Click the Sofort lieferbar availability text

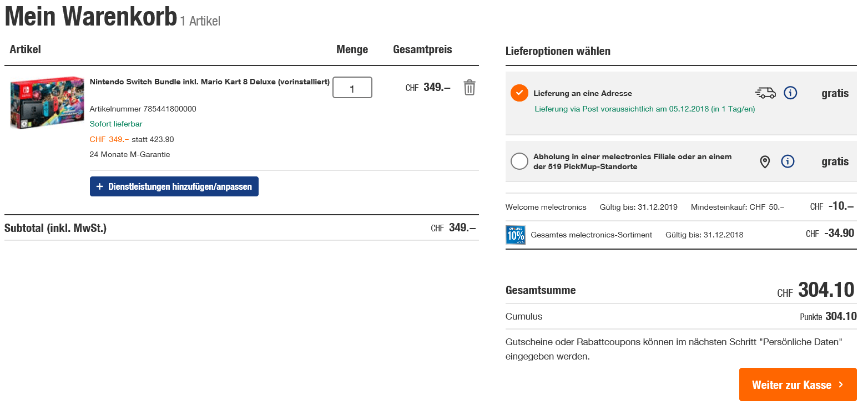[115, 124]
